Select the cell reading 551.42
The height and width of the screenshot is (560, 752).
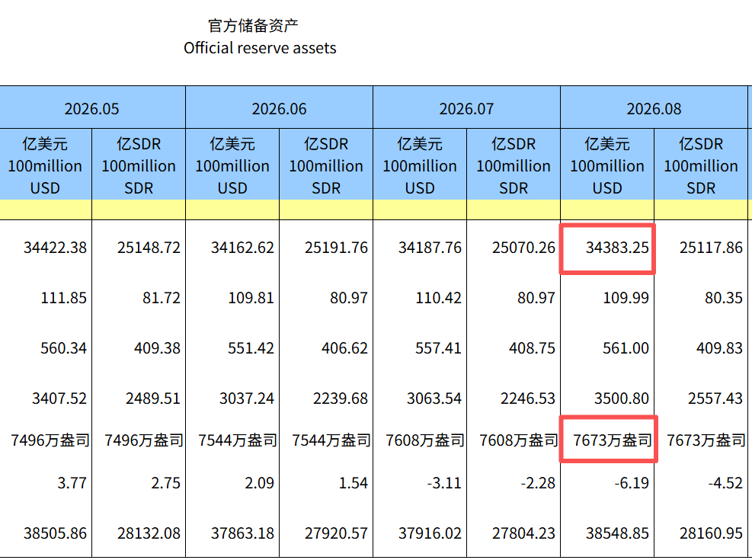[x=251, y=348]
